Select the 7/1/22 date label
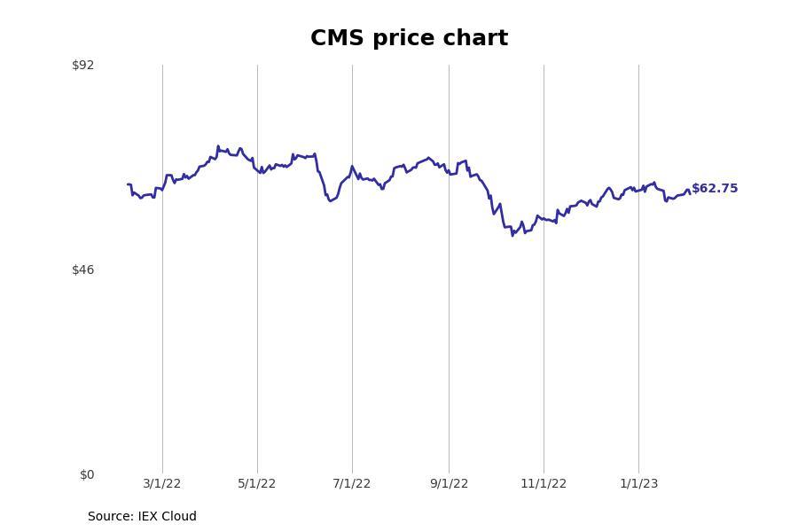The image size is (798, 532). coord(352,483)
